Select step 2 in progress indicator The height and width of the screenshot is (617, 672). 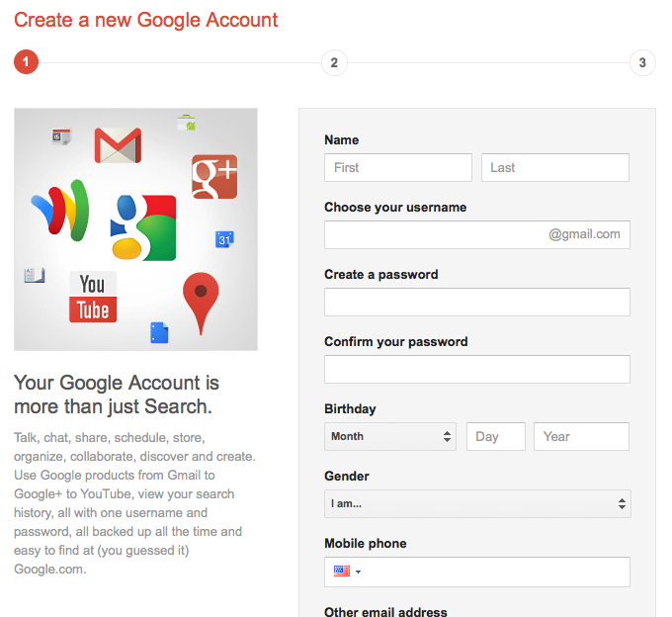click(334, 62)
